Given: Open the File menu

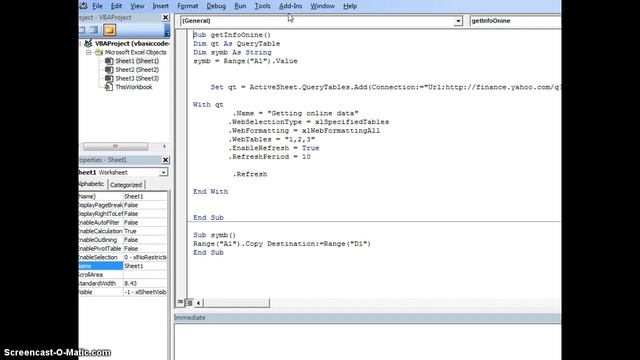Looking at the screenshot, I should (x=98, y=6).
